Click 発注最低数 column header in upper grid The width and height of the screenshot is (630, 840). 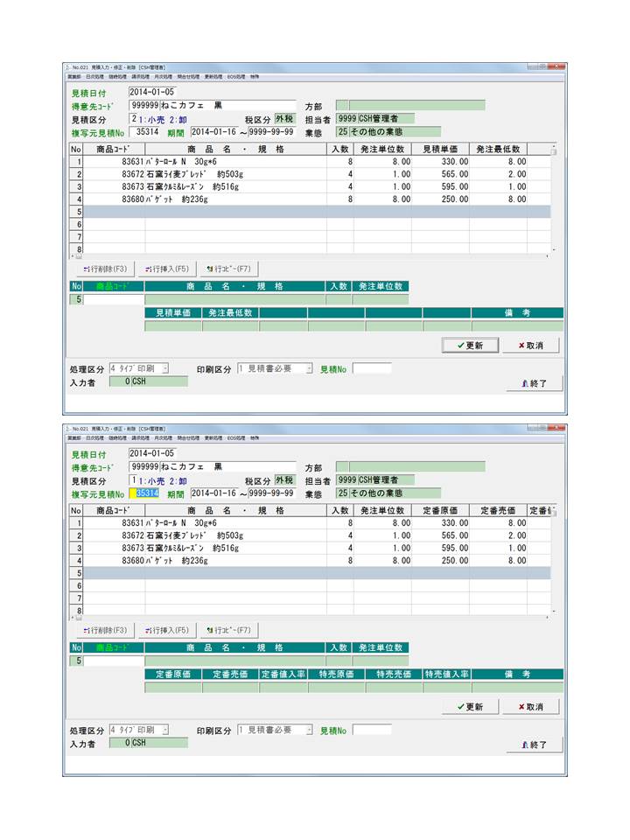click(x=498, y=149)
